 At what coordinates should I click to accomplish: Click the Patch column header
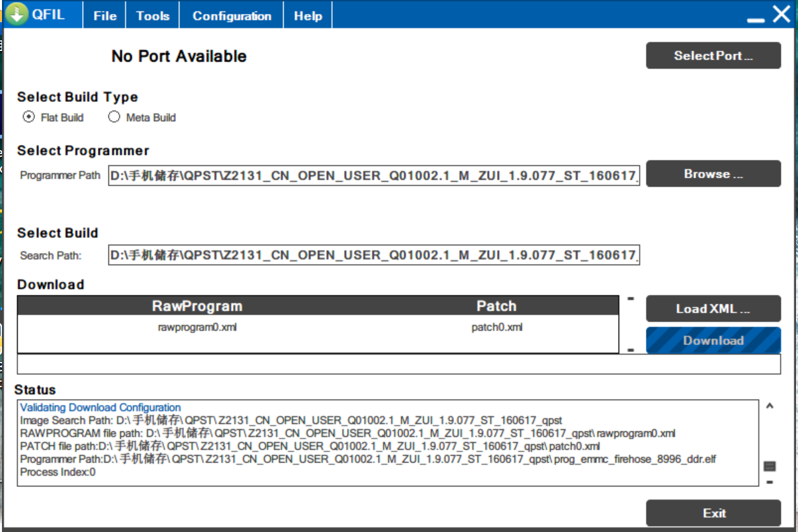[496, 306]
